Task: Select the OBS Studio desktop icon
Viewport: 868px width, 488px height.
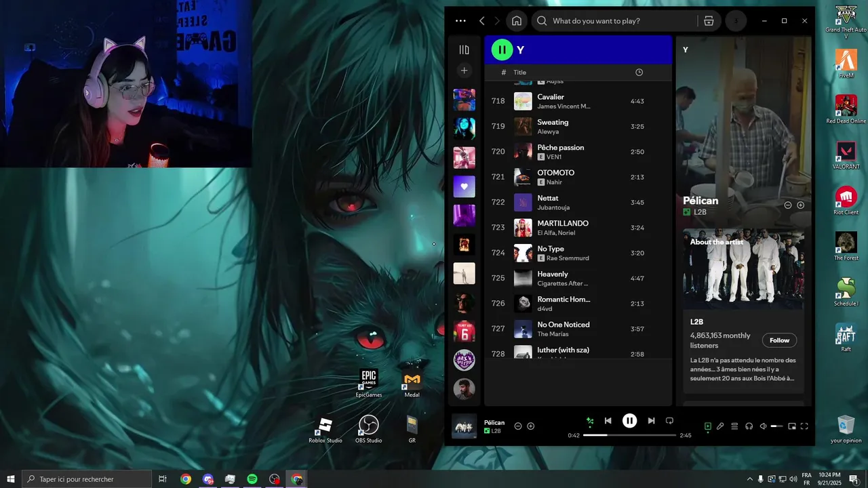Action: point(368,430)
